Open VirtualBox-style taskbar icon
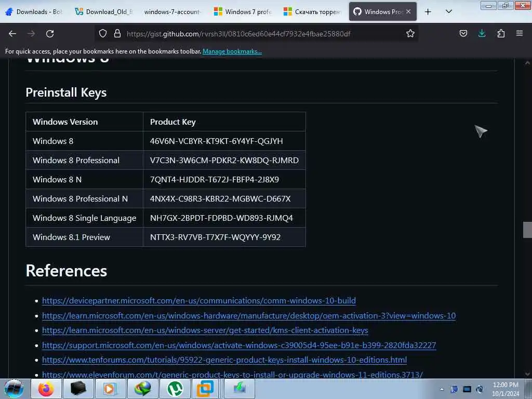This screenshot has height=399, width=532. (206, 389)
